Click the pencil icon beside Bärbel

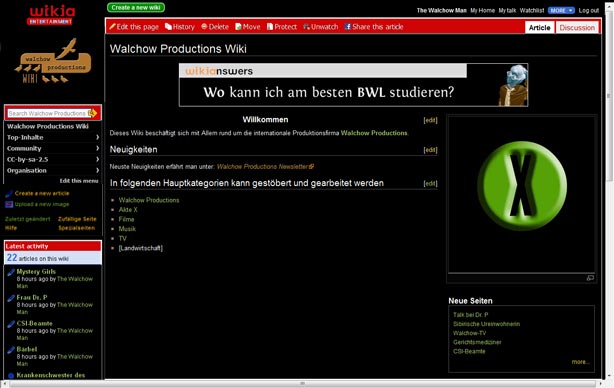(11, 350)
